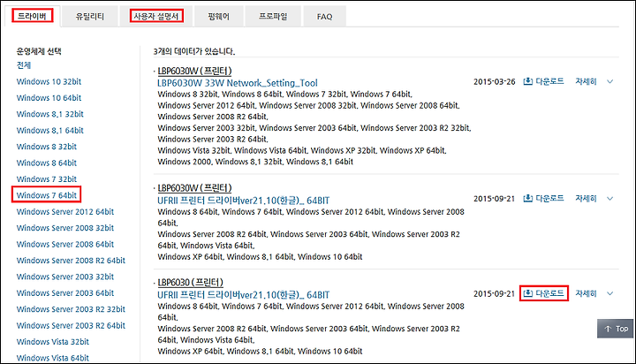Filter by Windows 8 64bit
Screen dimensions: 636x364
point(46,163)
